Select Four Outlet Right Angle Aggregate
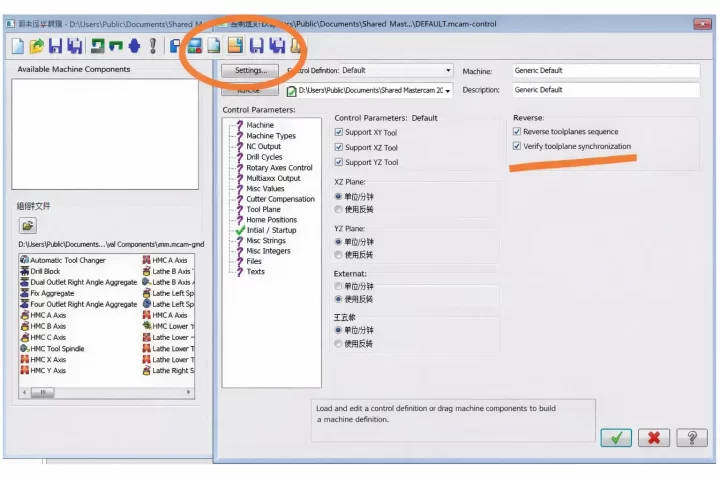Screen dimensions: 720x480 (79, 304)
